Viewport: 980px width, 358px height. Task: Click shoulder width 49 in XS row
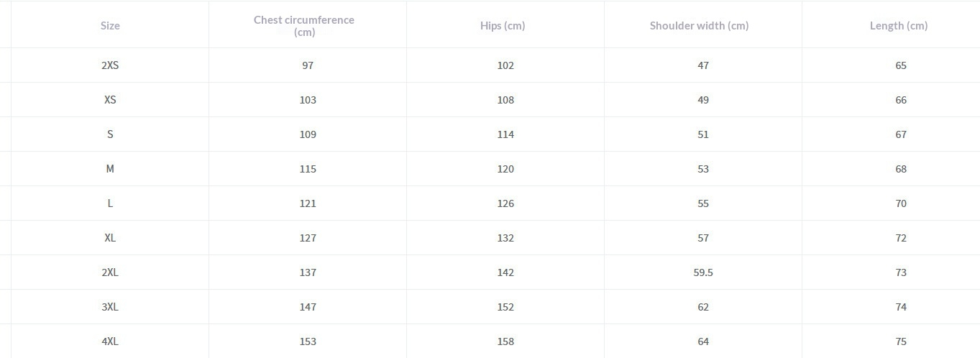(703, 100)
